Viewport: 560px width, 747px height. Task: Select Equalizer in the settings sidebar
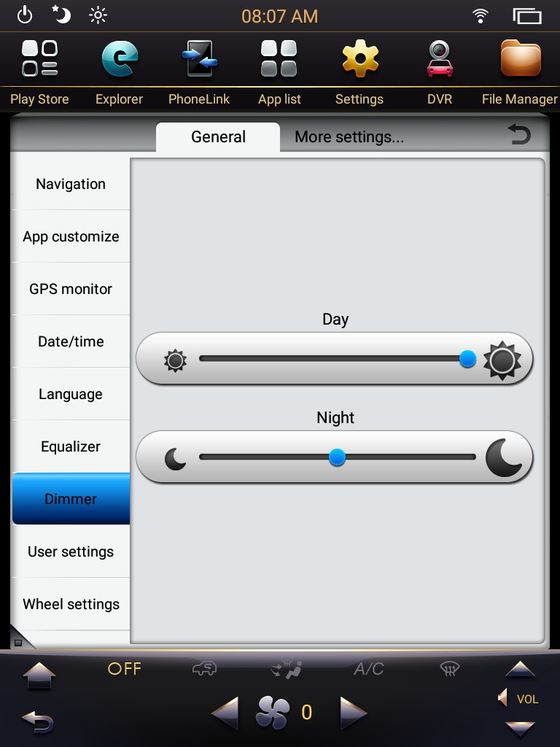[x=71, y=446]
